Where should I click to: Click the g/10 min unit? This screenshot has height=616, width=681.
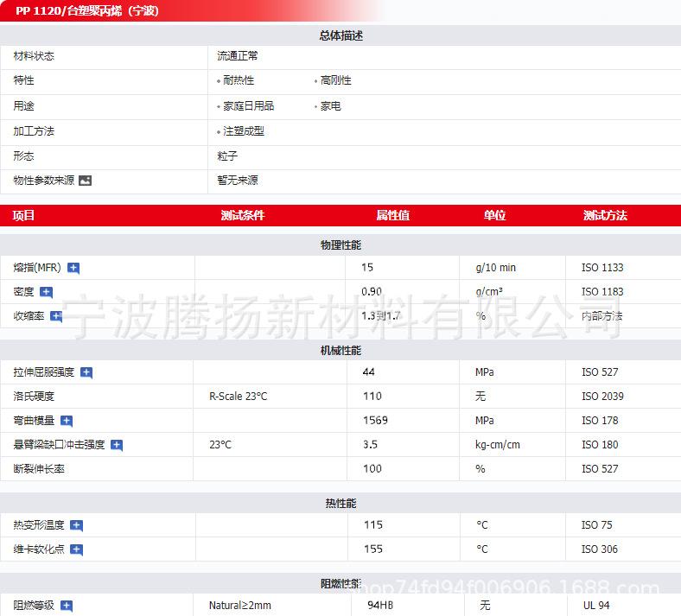495,268
